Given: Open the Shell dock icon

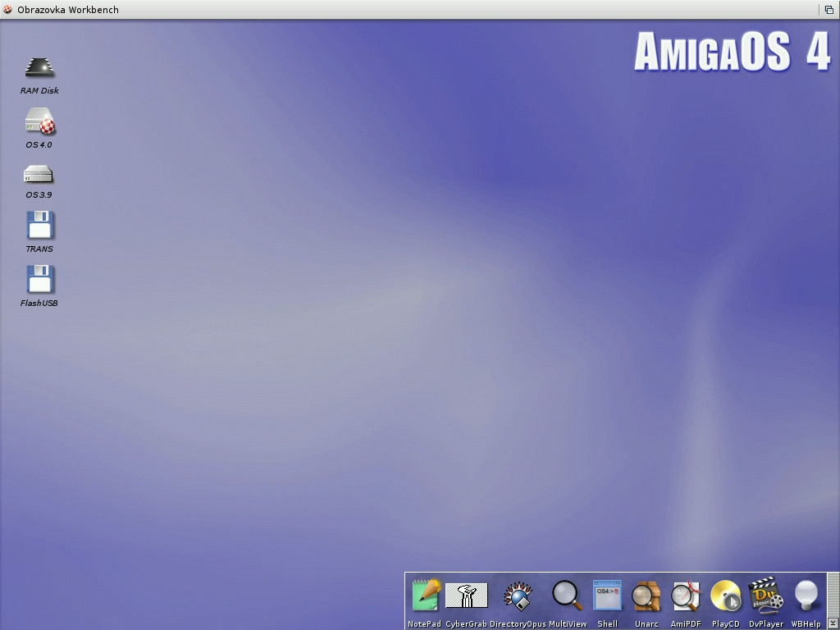Looking at the screenshot, I should tap(608, 596).
